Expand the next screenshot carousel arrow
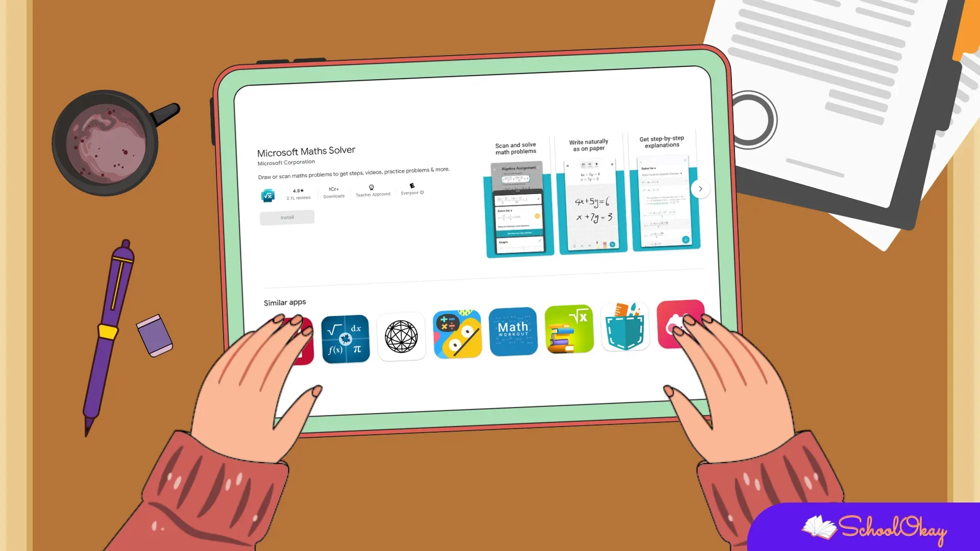980x551 pixels. [x=701, y=188]
